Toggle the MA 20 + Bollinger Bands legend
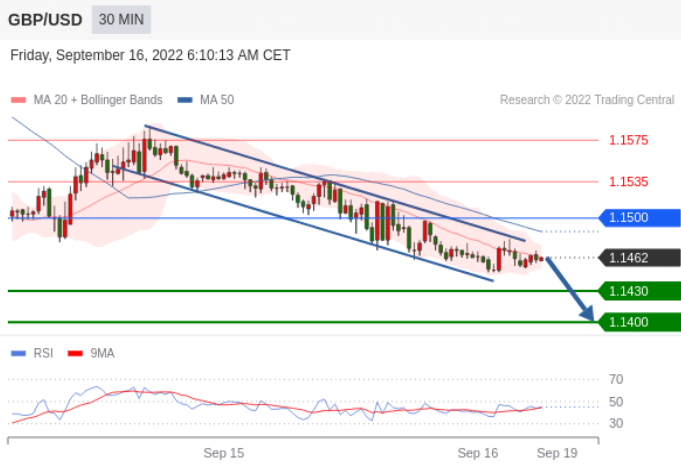This screenshot has height=468, width=681. coord(87,100)
